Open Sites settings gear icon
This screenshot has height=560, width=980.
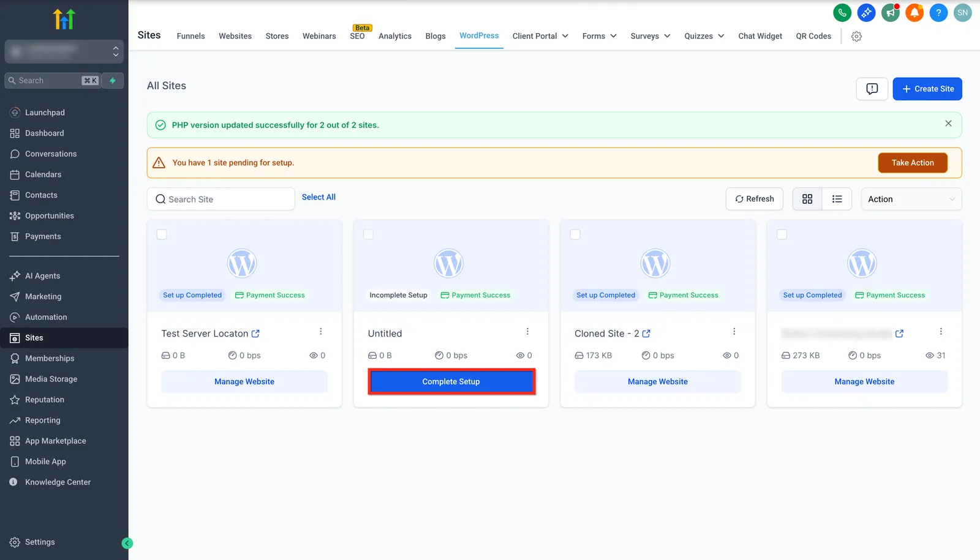pyautogui.click(x=856, y=36)
